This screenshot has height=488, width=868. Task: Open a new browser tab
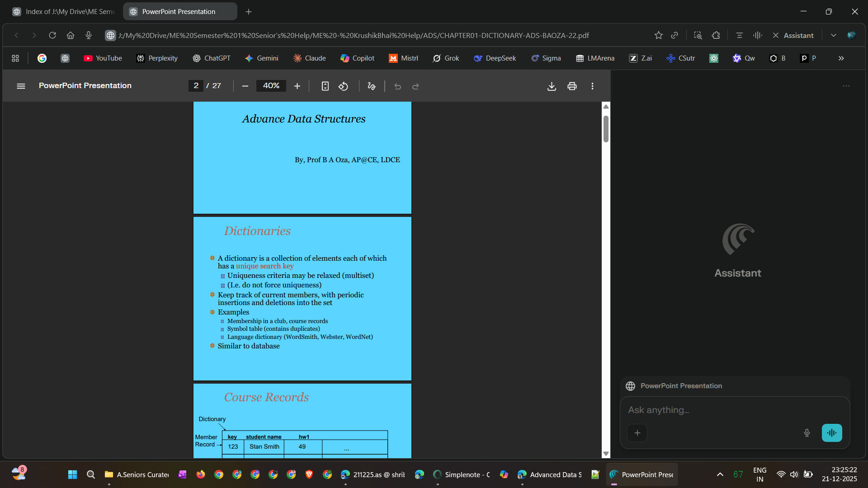click(249, 12)
